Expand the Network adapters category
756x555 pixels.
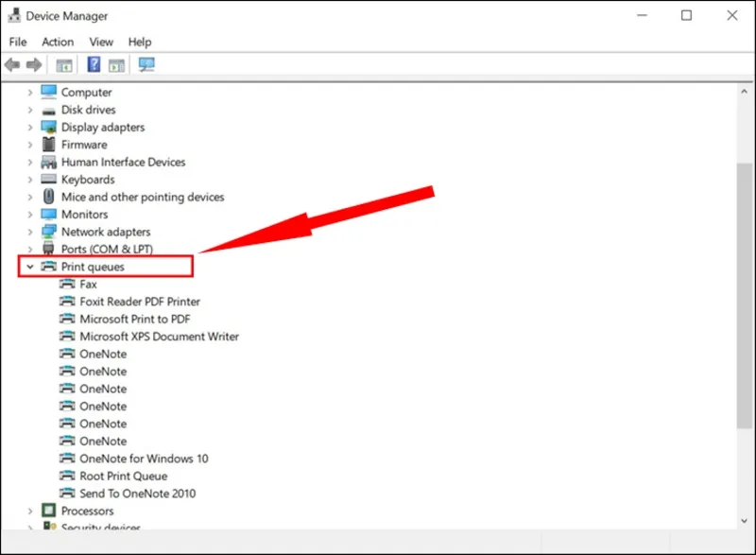click(30, 232)
